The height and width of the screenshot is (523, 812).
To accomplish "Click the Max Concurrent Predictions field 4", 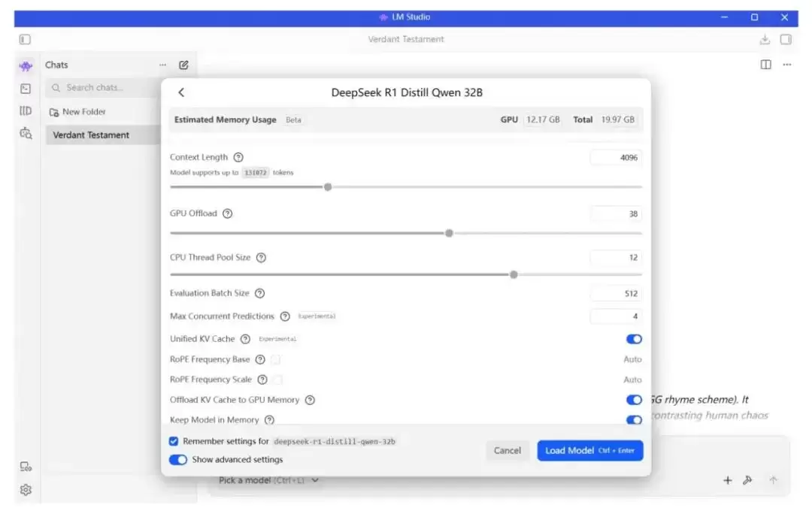I will [x=615, y=316].
